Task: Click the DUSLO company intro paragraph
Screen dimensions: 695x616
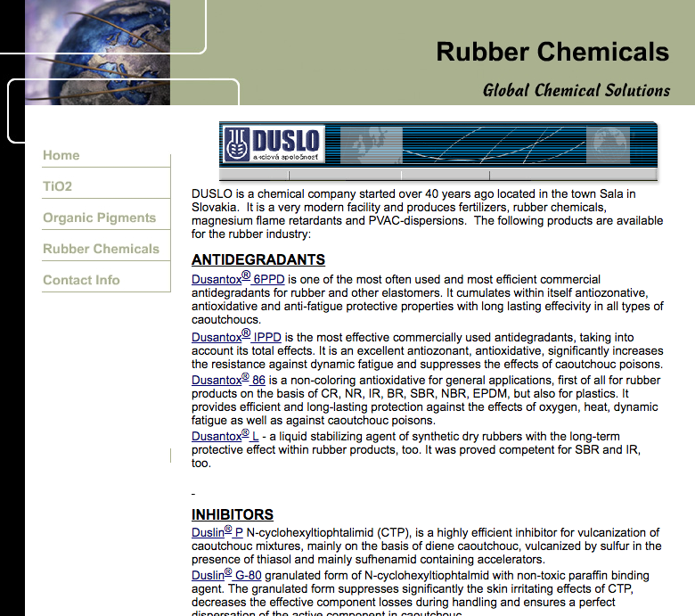Action: pyautogui.click(x=428, y=214)
